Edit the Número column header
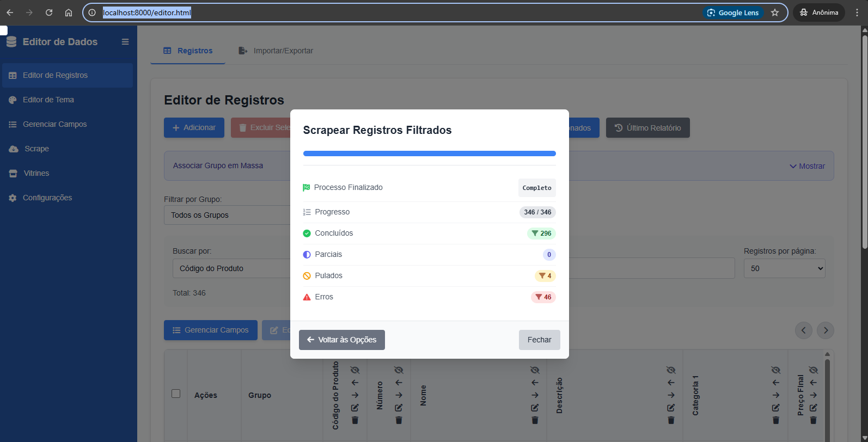This screenshot has height=442, width=868. 399,408
